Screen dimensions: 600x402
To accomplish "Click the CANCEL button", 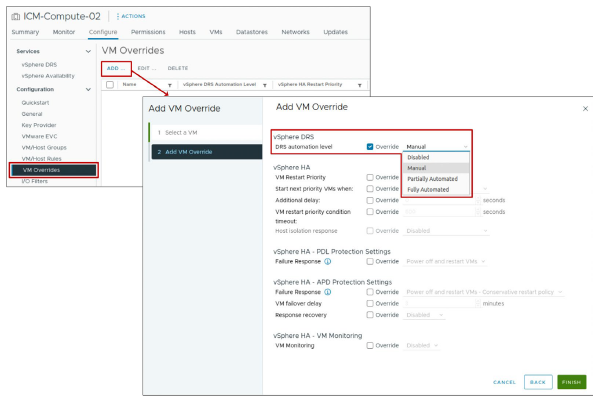I will click(x=504, y=382).
